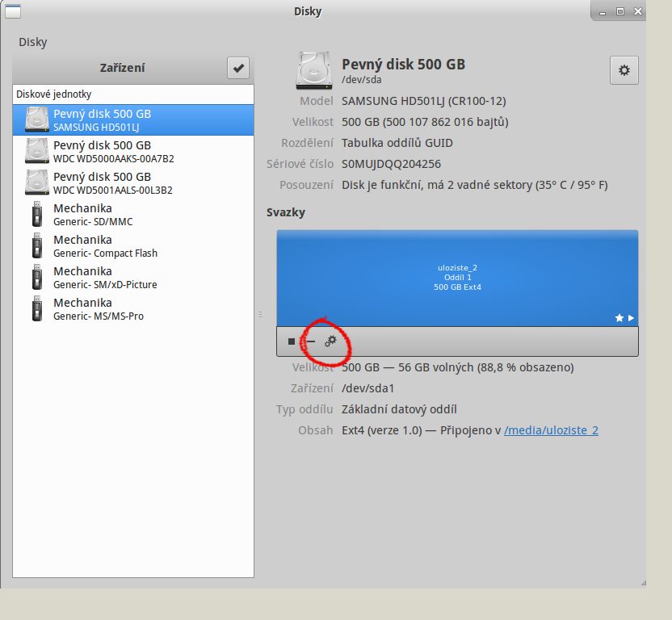
Task: Open the Disky application menu
Action: click(32, 42)
